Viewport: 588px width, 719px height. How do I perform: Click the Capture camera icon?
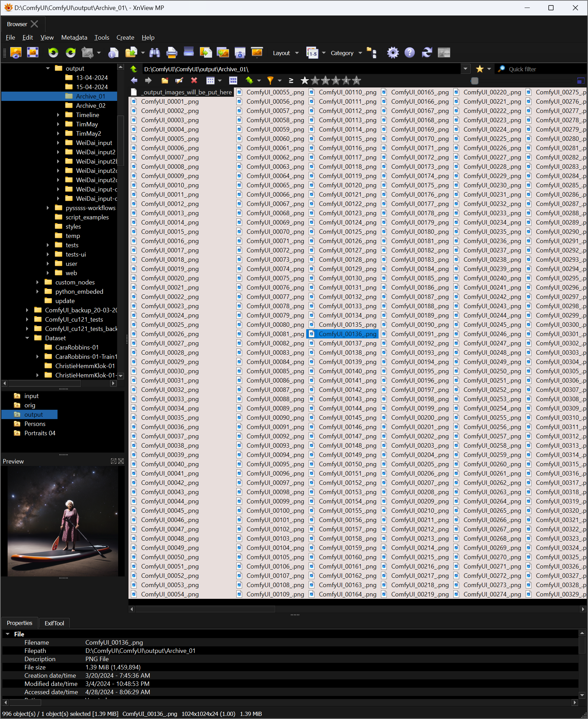point(240,53)
